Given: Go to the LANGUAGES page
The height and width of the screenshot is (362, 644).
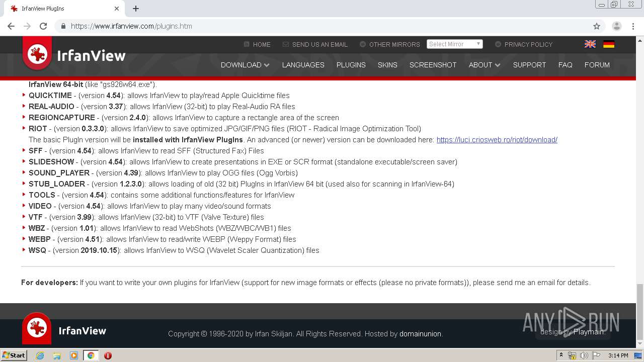Looking at the screenshot, I should point(303,65).
